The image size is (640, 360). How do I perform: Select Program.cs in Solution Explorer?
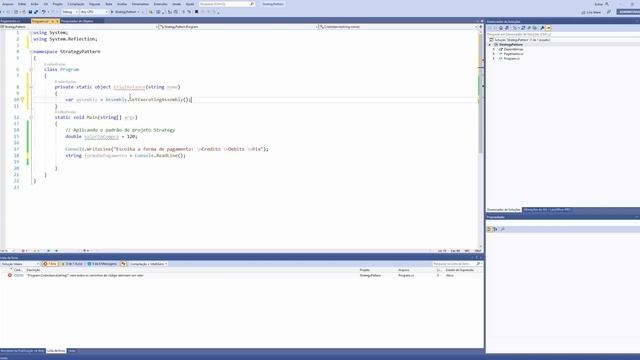pos(511,58)
